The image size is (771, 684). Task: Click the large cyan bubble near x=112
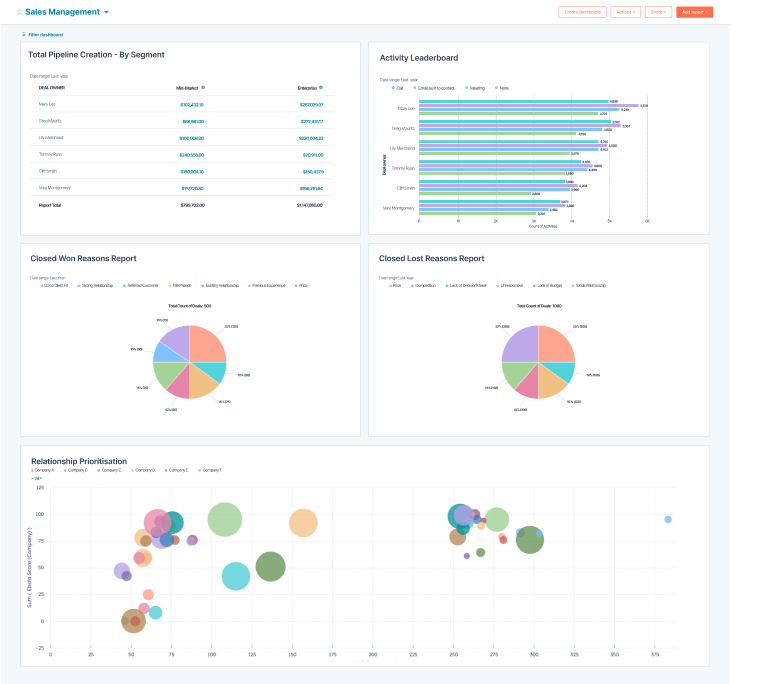tap(236, 576)
